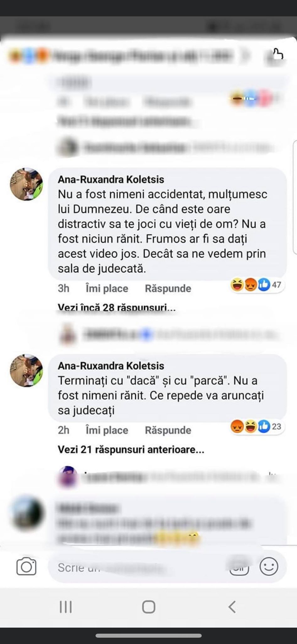
Task: Open Ana-Ruxandra Koletsis name on first comment
Action: 111,179
